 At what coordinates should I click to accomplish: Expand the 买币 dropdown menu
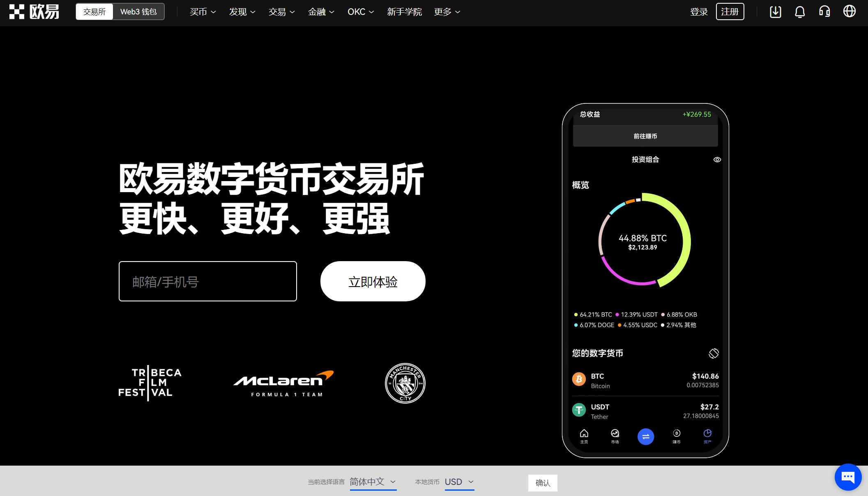(x=201, y=12)
